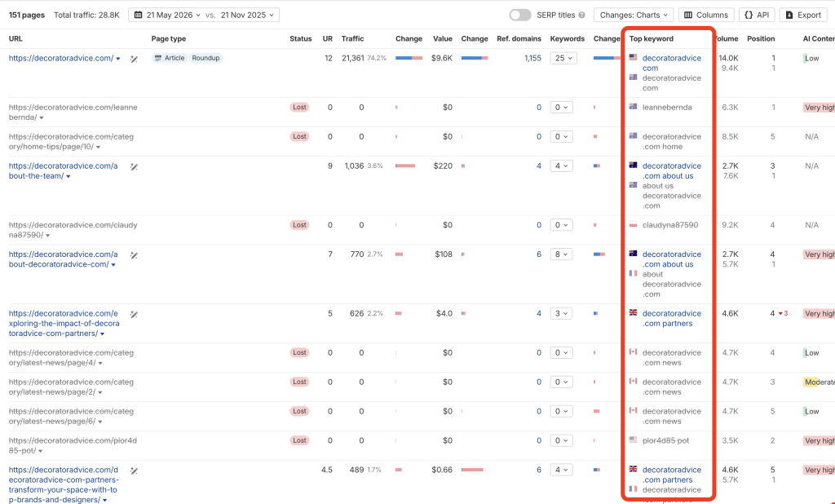Open the Columns settings button
835x504 pixels.
click(x=706, y=15)
